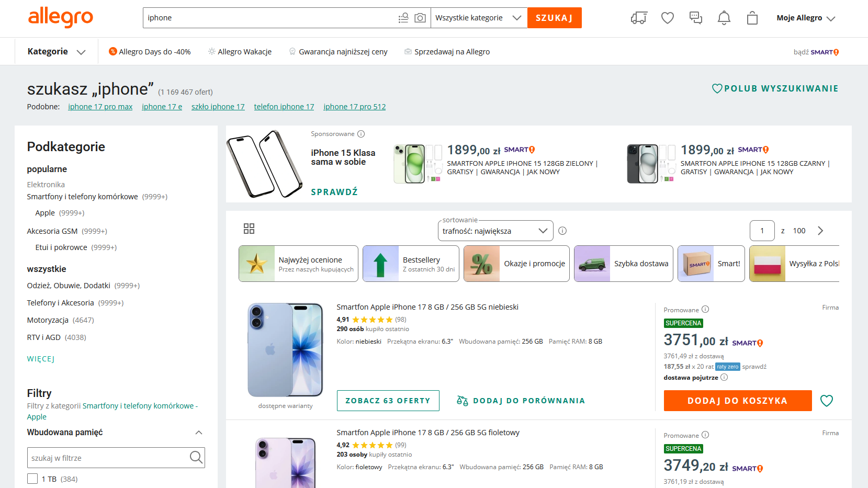Image resolution: width=868 pixels, height=488 pixels.
Task: Expand the Kategorie menu
Action: coord(57,51)
